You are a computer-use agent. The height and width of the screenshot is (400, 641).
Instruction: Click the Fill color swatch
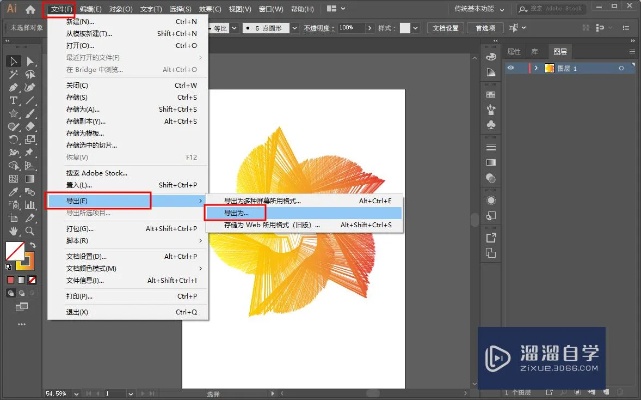point(15,251)
